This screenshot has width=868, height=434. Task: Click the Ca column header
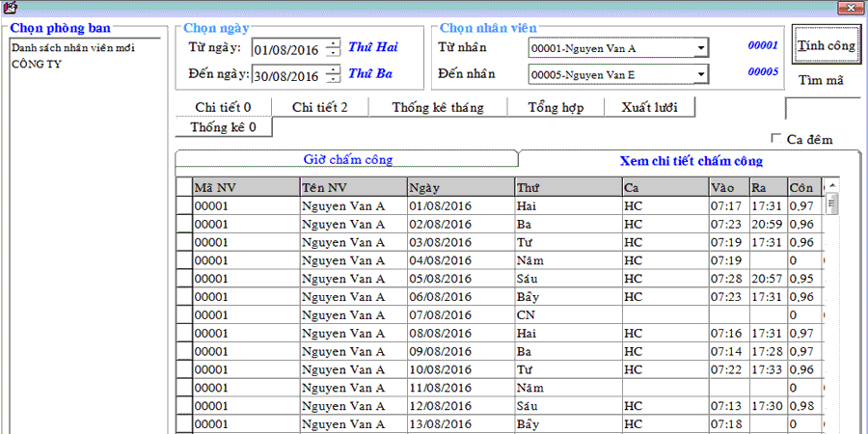(x=665, y=187)
